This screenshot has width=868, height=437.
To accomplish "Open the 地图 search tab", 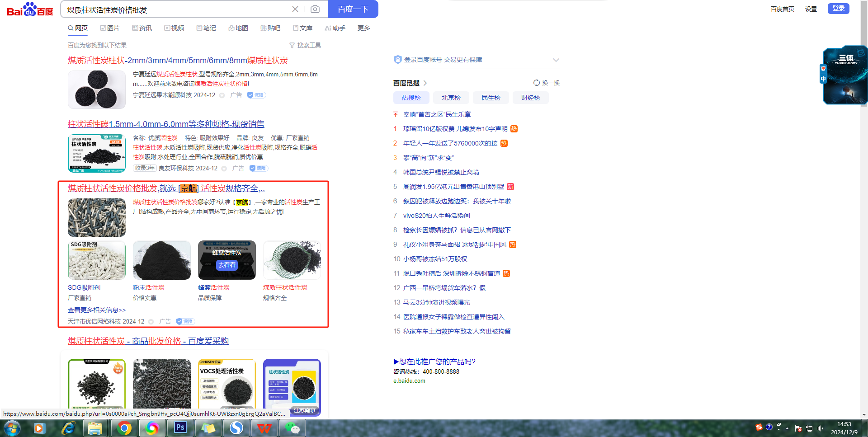I will point(238,28).
